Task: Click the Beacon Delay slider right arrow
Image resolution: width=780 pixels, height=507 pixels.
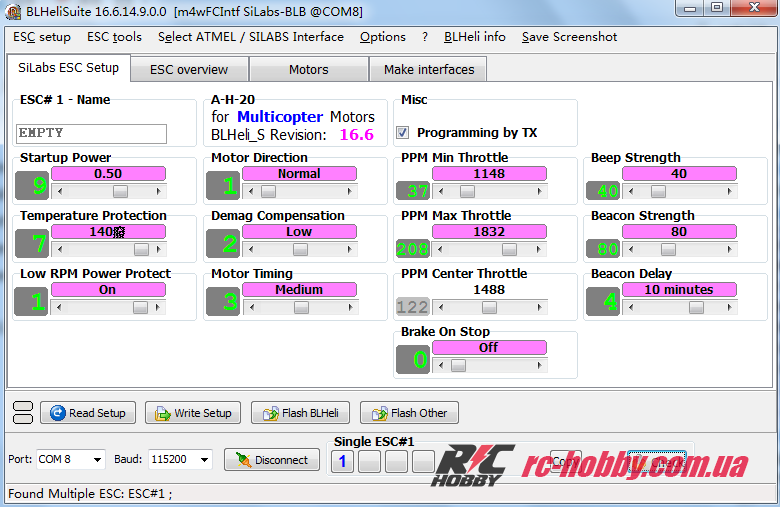Action: [729, 308]
